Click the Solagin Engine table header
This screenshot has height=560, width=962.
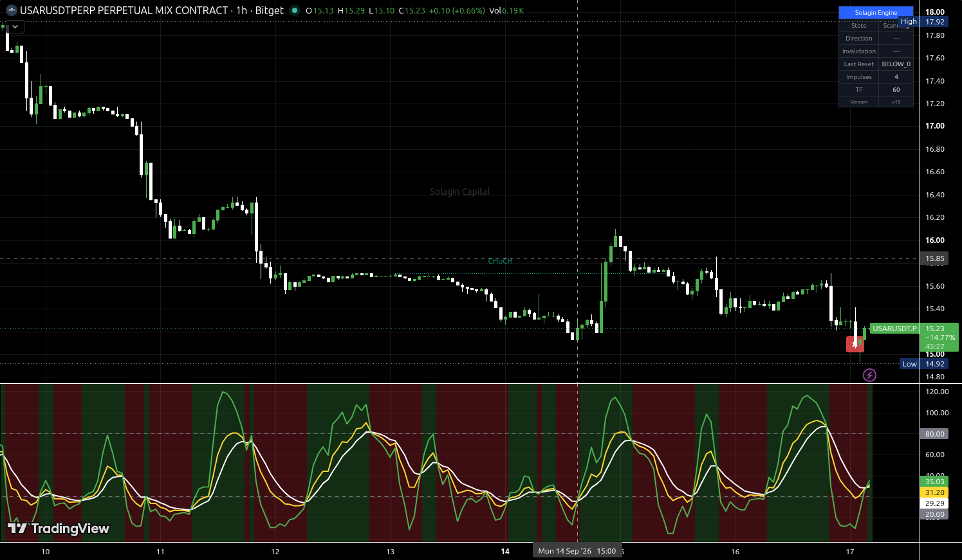point(876,12)
